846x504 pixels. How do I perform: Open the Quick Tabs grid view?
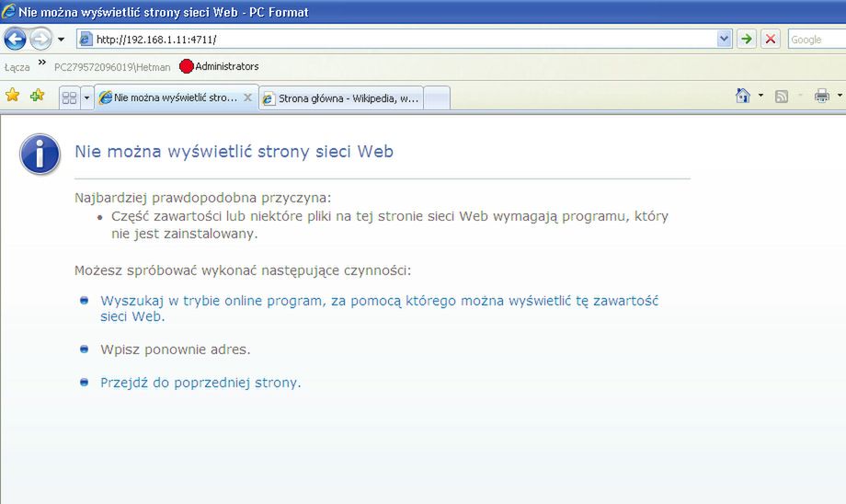(x=70, y=97)
